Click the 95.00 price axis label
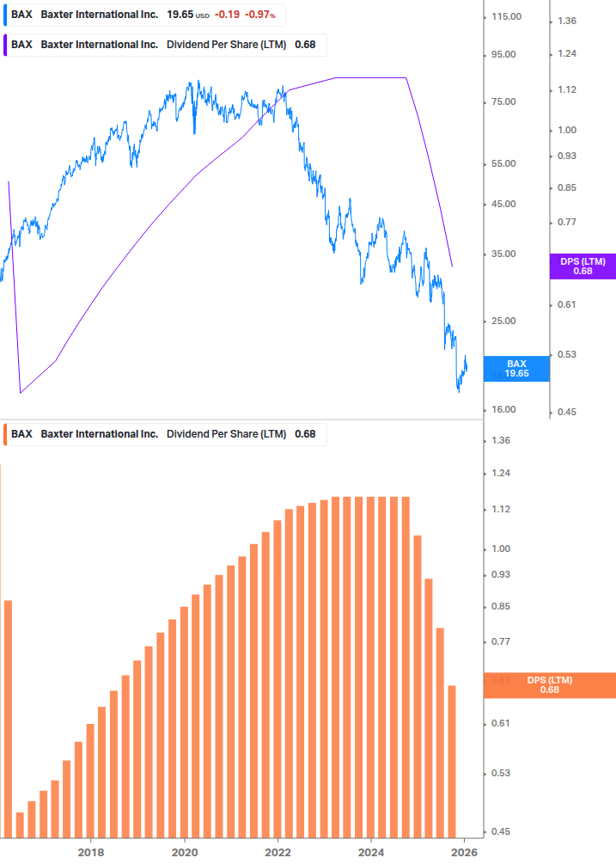Screen dimensions: 616x864 (503, 54)
